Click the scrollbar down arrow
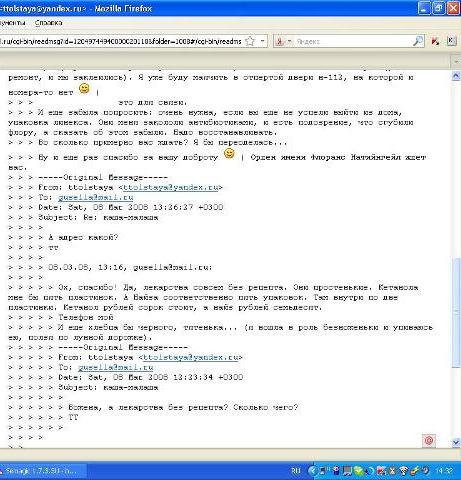461x480 pixels. click(x=456, y=443)
